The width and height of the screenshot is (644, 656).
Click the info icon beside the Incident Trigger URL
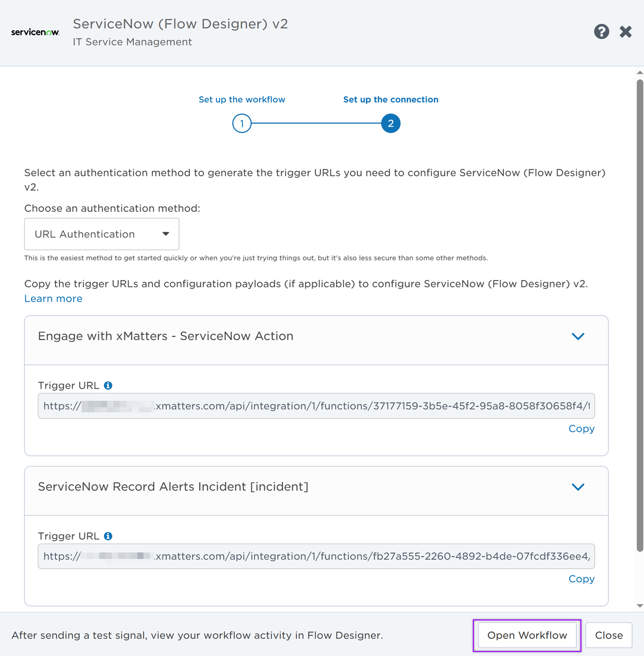(x=108, y=536)
